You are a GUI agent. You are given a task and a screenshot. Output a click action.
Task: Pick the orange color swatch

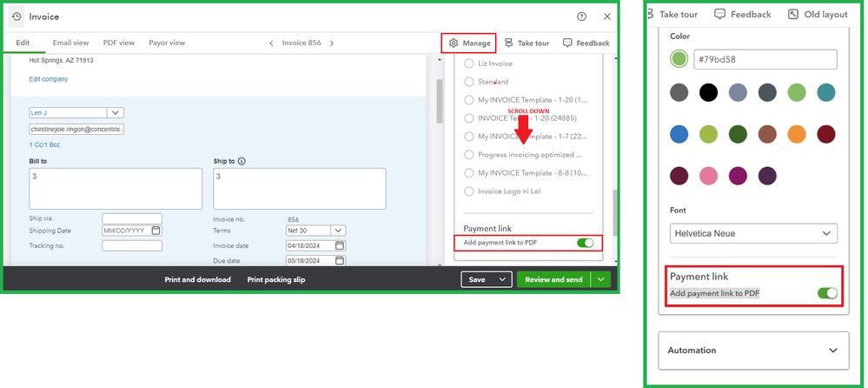(x=797, y=134)
